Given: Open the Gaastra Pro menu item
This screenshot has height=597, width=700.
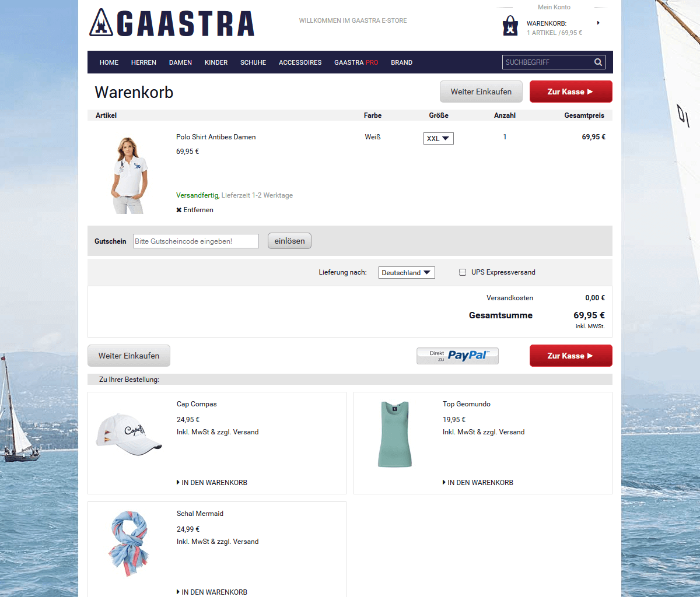Looking at the screenshot, I should point(356,62).
